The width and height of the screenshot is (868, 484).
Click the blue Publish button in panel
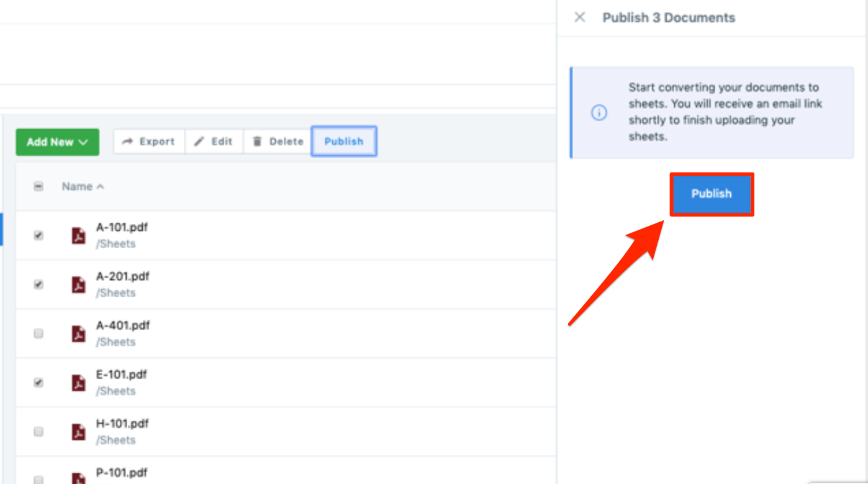click(712, 194)
